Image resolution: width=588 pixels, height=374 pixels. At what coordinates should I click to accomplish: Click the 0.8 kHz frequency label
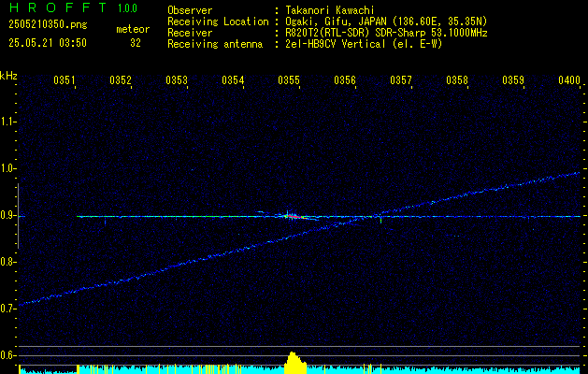[x=7, y=262]
